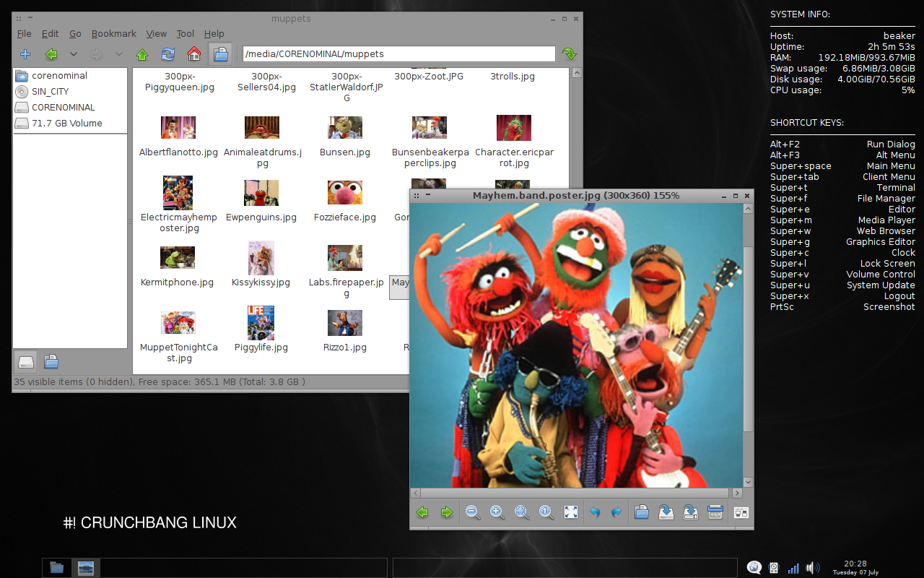Screen dimensions: 924x578
Task: Open the Tool menu
Action: click(186, 34)
